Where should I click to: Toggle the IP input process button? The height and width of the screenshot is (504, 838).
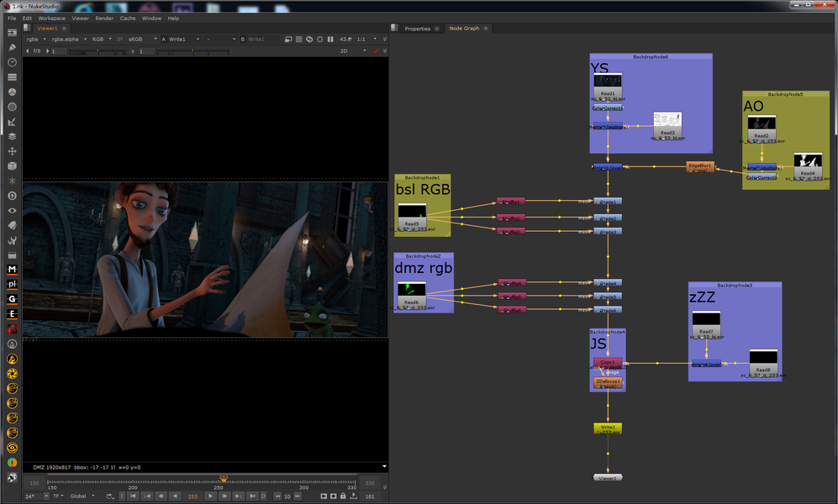click(119, 39)
